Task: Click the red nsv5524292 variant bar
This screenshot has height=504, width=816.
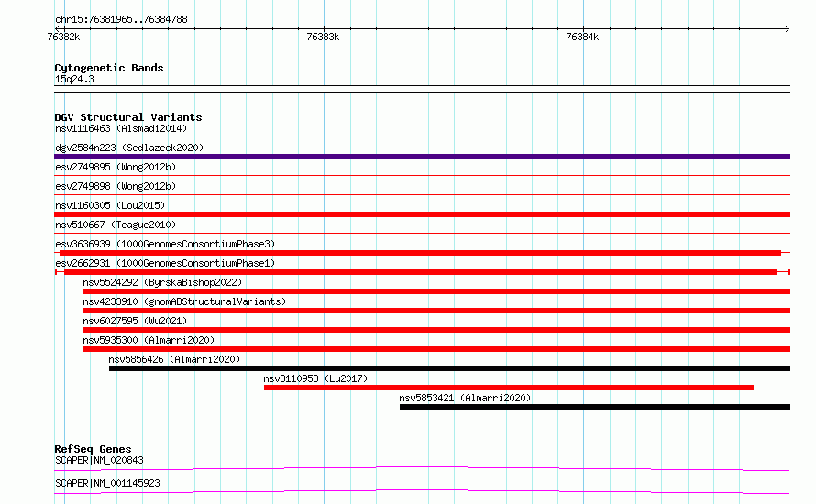Action: click(x=436, y=291)
